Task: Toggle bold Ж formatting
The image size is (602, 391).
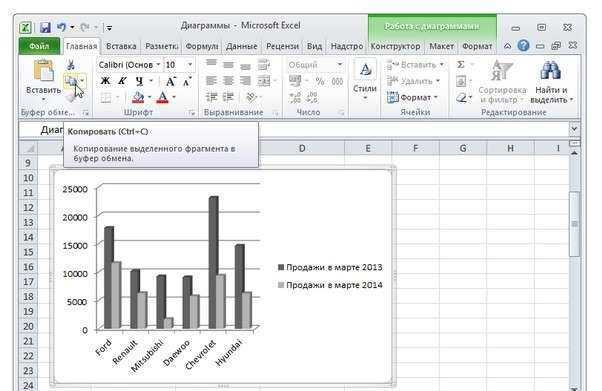Action: [x=105, y=81]
